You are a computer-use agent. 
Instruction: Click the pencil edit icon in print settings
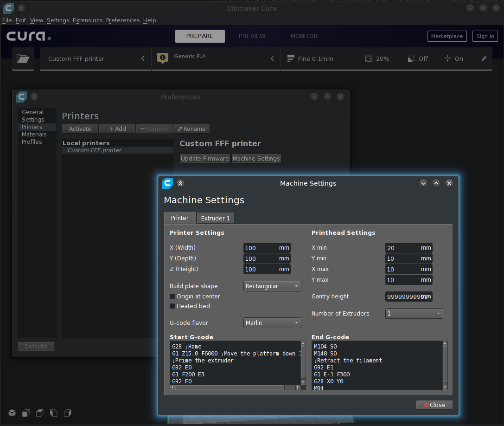click(x=484, y=58)
